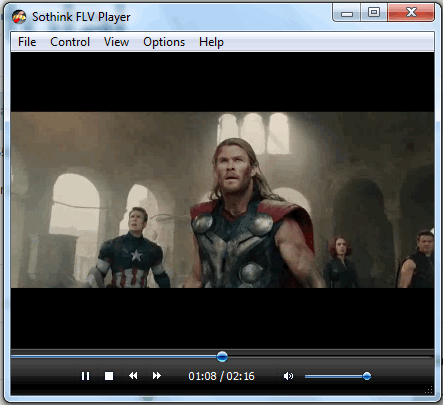Click the Sothink FLV Player logo icon
The image size is (443, 405).
pyautogui.click(x=19, y=17)
